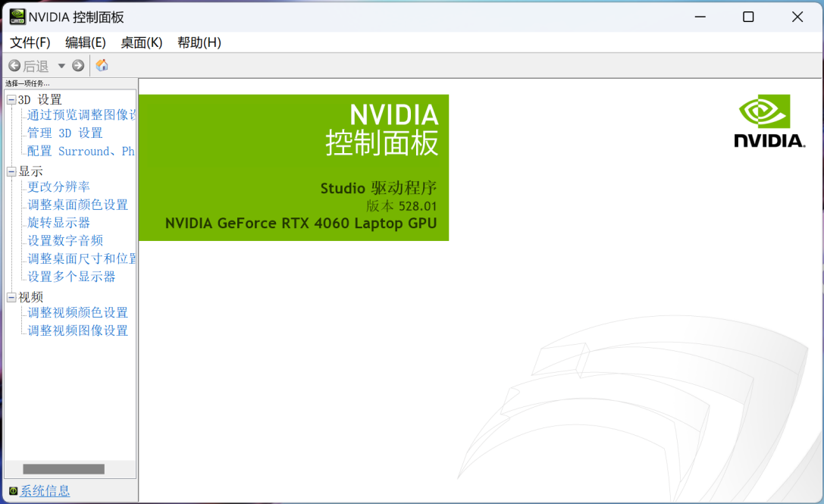The image size is (824, 504).
Task: Open the 桌面(K) menu
Action: coord(142,42)
